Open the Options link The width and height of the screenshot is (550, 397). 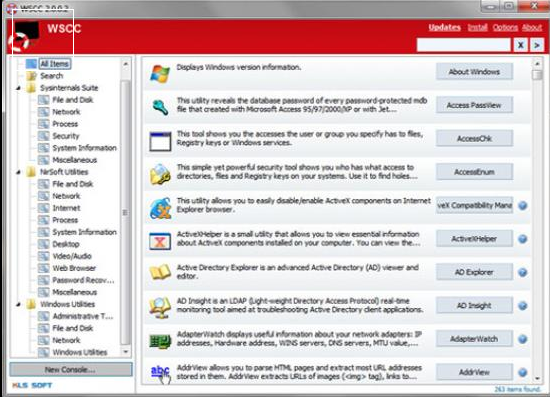point(505,27)
